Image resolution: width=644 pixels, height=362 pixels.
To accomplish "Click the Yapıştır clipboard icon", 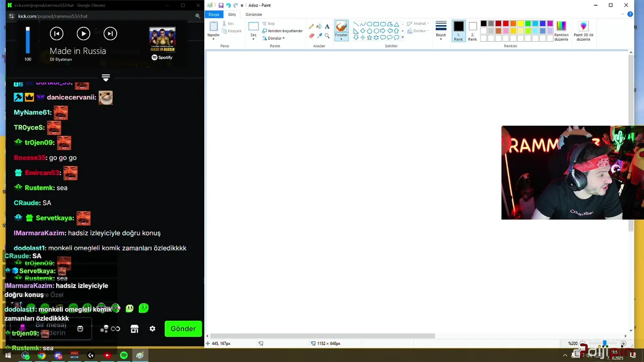I will [x=213, y=26].
